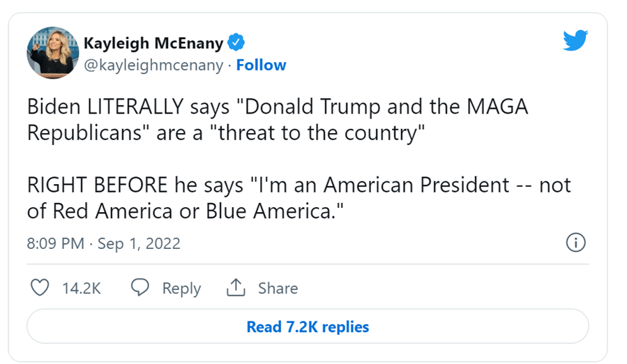
Task: Follow Kayleigh McEnany
Action: click(261, 66)
